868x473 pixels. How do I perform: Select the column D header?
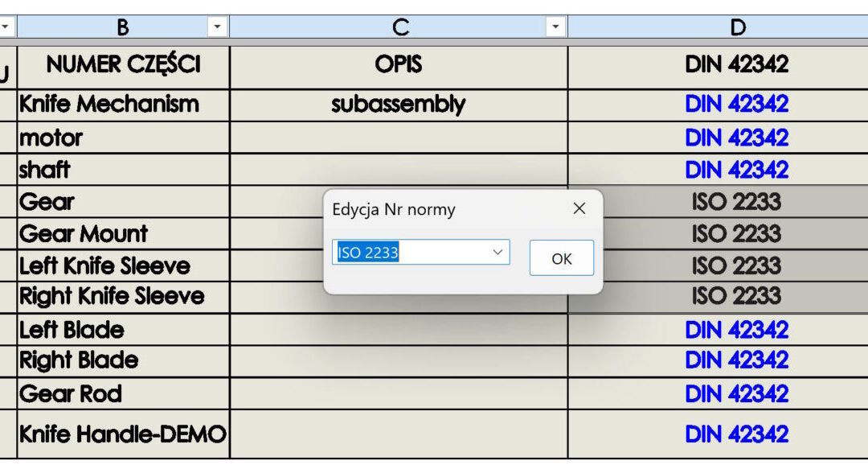[x=737, y=27]
